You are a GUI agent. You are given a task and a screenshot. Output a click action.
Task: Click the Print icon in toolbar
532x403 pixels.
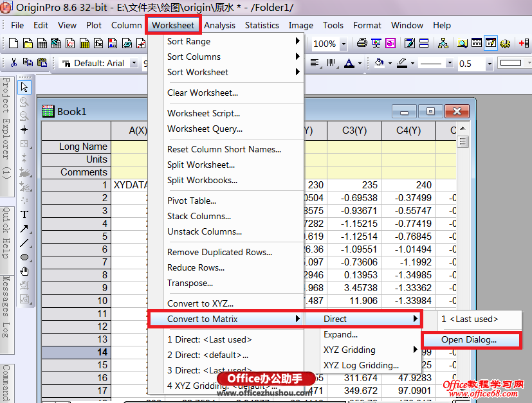[362, 44]
